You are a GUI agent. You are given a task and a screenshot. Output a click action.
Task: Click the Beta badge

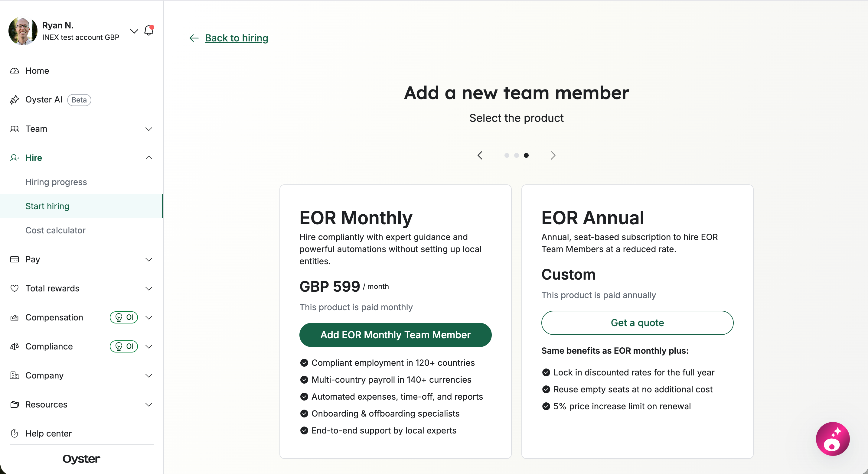(x=79, y=100)
